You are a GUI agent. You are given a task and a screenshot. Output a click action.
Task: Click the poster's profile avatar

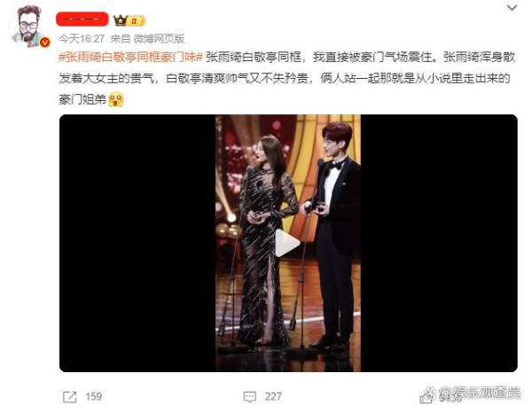[x=28, y=26]
